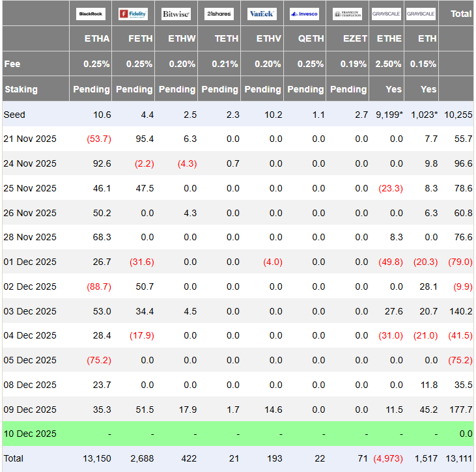Viewport: 476px width, 472px height.
Task: Click the 21shares logo
Action: click(219, 14)
